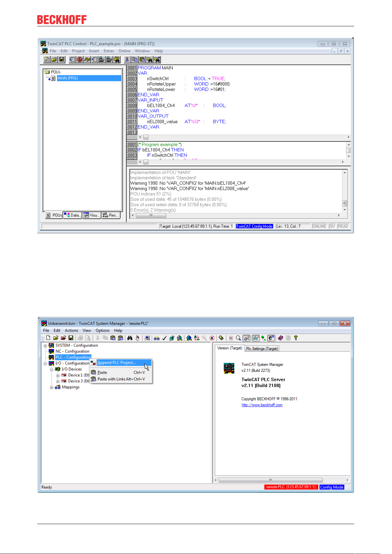The height and width of the screenshot is (554, 392).
Task: Click Cut scissors icon in PLC Control toolbar
Action: (127, 60)
